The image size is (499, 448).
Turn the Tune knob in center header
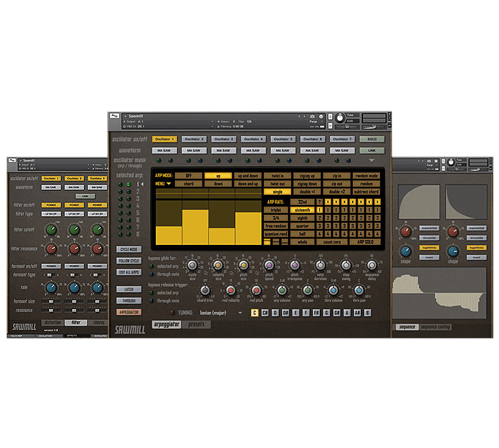click(340, 118)
